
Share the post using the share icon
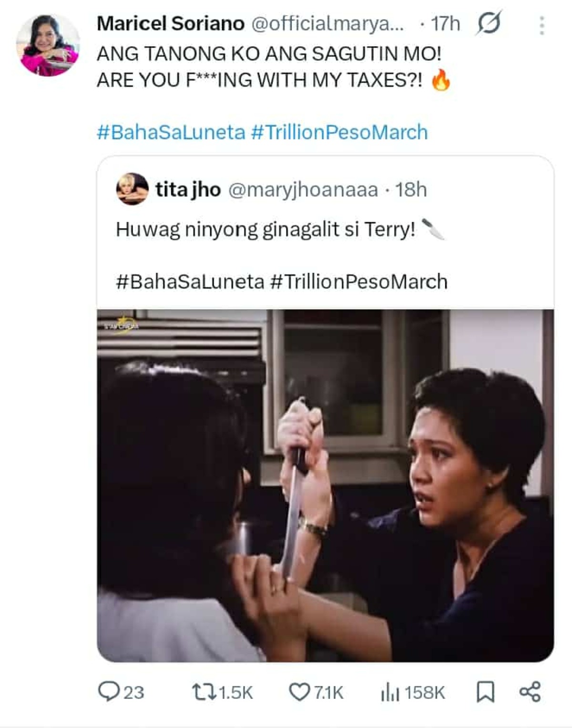point(530,692)
